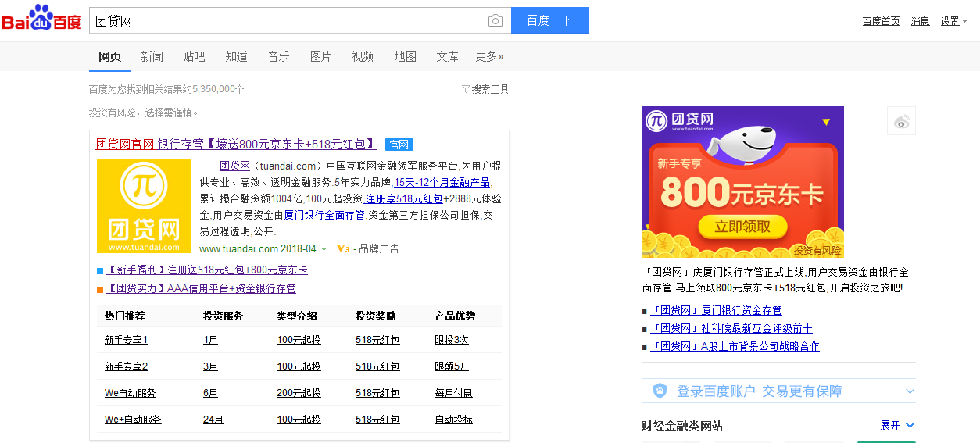Open 百度首页 link
The height and width of the screenshot is (443, 980).
(881, 21)
